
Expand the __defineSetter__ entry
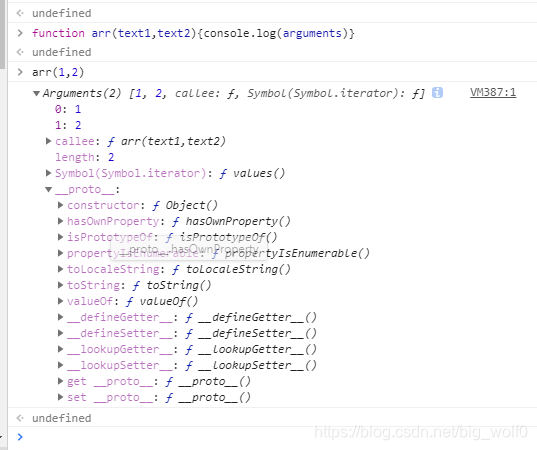[60, 333]
